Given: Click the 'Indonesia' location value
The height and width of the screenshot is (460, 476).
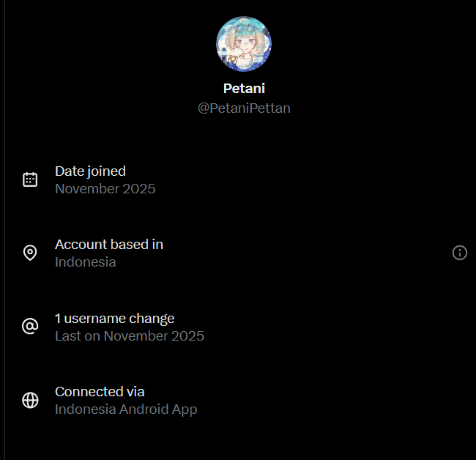Looking at the screenshot, I should pos(85,262).
